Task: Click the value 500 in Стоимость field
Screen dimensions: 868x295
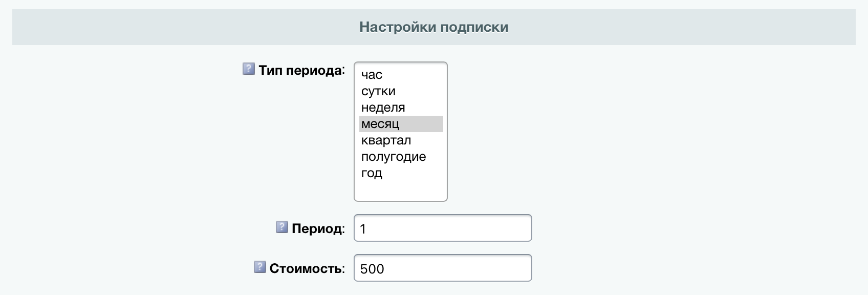Action: tap(372, 269)
